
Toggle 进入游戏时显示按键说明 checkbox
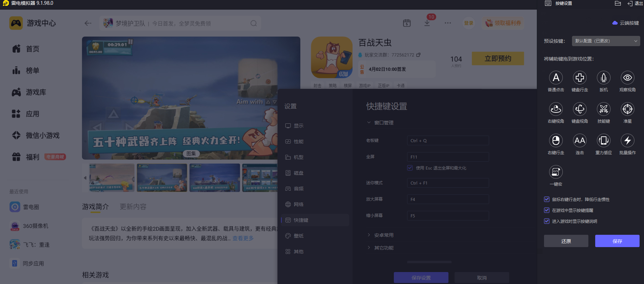pyautogui.click(x=547, y=221)
